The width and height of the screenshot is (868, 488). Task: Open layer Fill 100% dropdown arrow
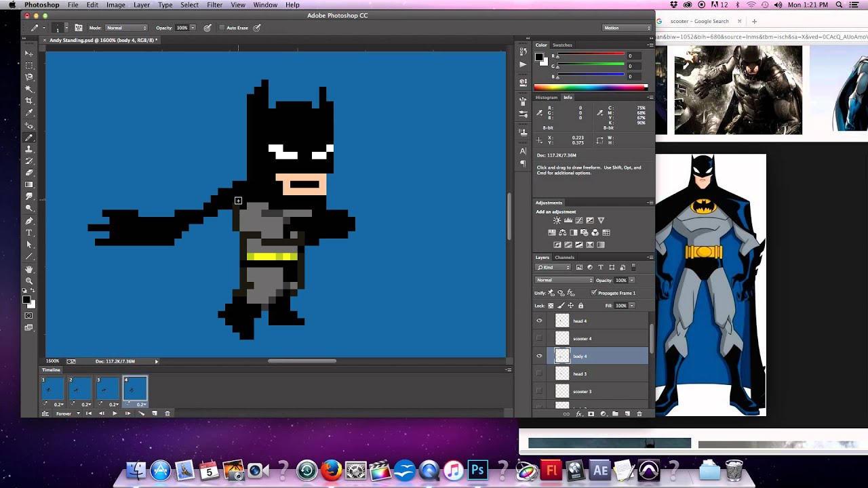click(x=631, y=306)
